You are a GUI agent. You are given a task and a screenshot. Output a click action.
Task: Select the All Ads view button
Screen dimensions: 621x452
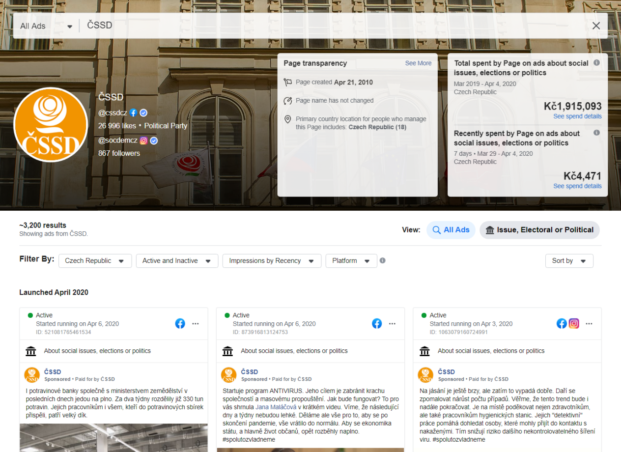click(x=451, y=230)
